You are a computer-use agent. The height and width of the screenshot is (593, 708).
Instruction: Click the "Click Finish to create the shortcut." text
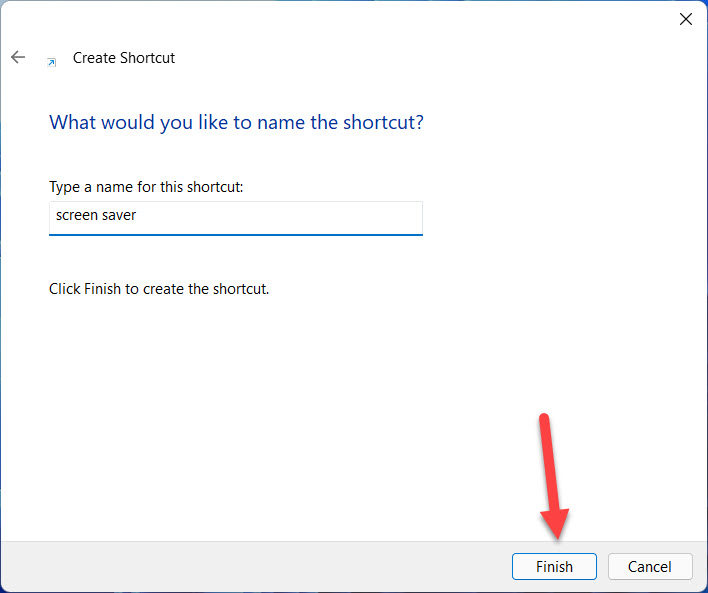159,289
